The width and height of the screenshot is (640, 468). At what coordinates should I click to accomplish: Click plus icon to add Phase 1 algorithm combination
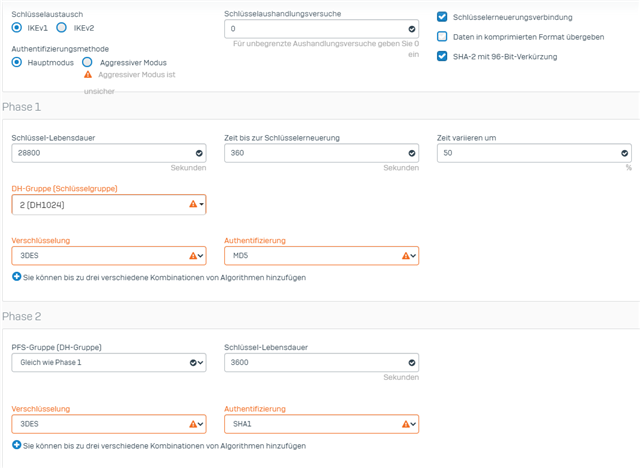16,276
